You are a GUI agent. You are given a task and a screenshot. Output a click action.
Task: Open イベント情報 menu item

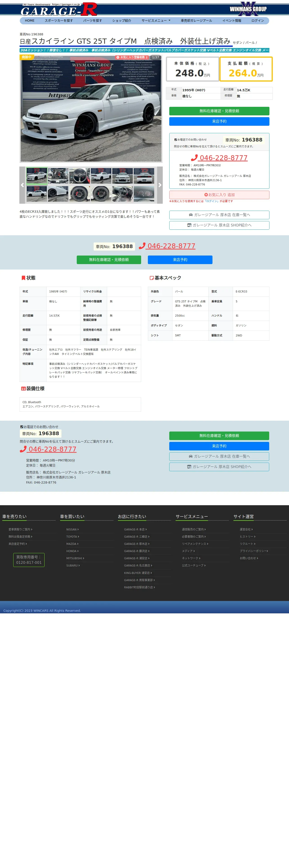[232, 21]
